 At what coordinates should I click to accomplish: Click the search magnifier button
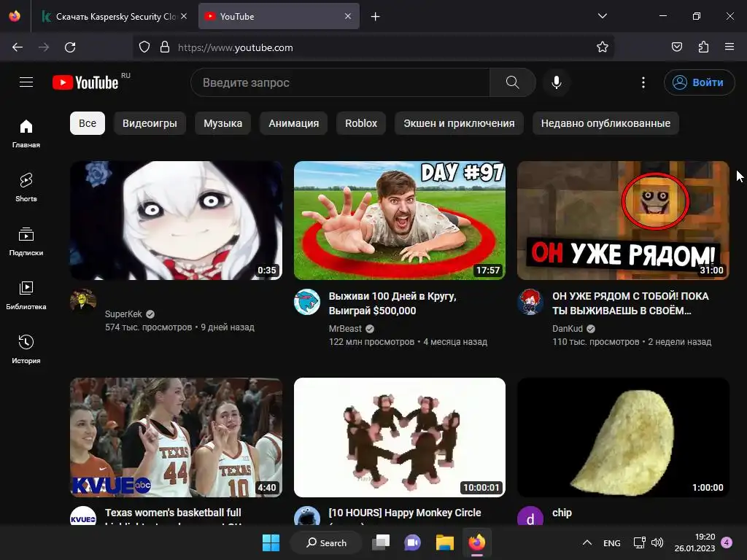513,82
